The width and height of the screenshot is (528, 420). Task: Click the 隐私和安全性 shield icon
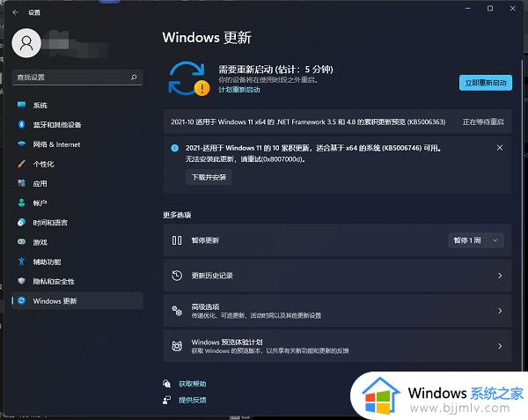pos(21,281)
